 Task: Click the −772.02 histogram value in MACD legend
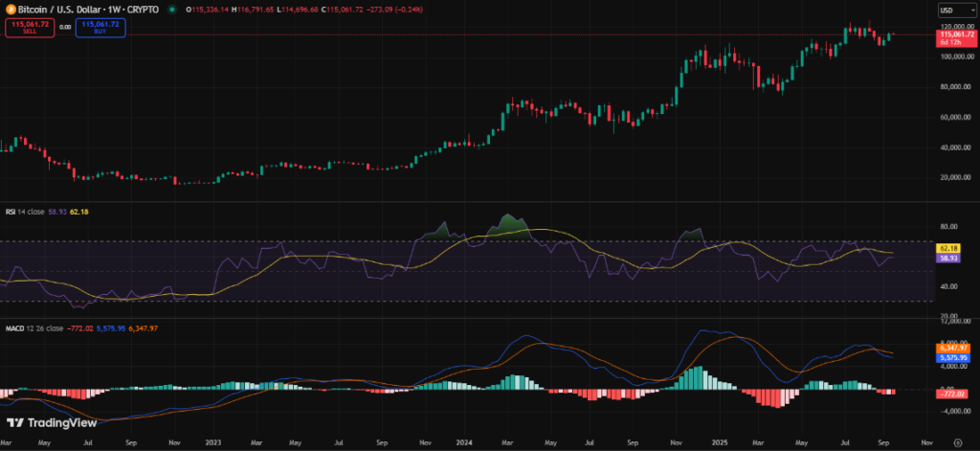click(x=80, y=327)
